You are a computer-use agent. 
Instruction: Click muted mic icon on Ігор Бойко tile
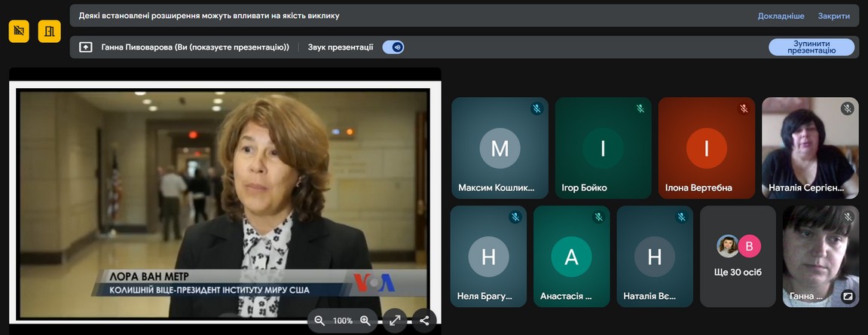point(640,108)
